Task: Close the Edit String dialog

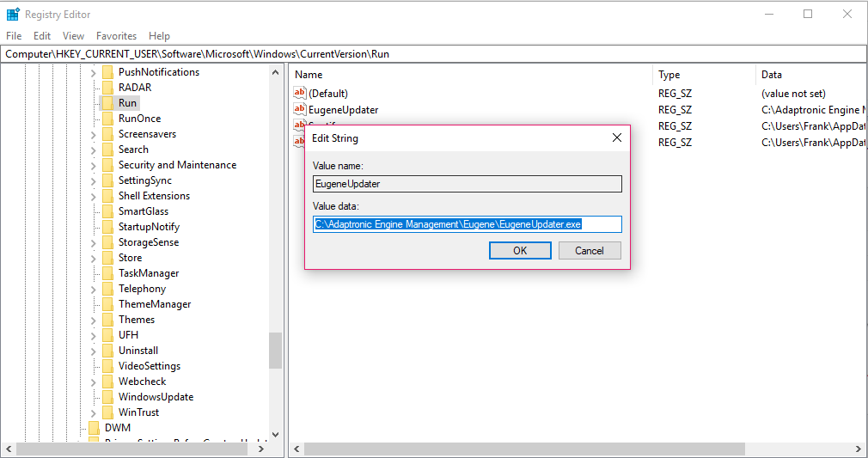Action: pyautogui.click(x=617, y=137)
